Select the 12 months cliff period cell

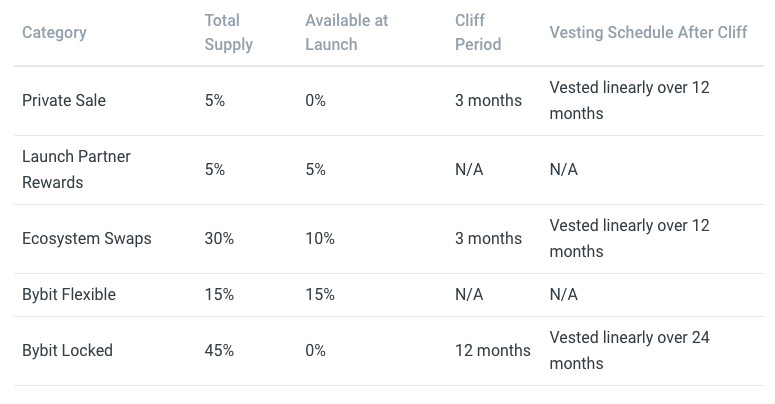tap(492, 351)
